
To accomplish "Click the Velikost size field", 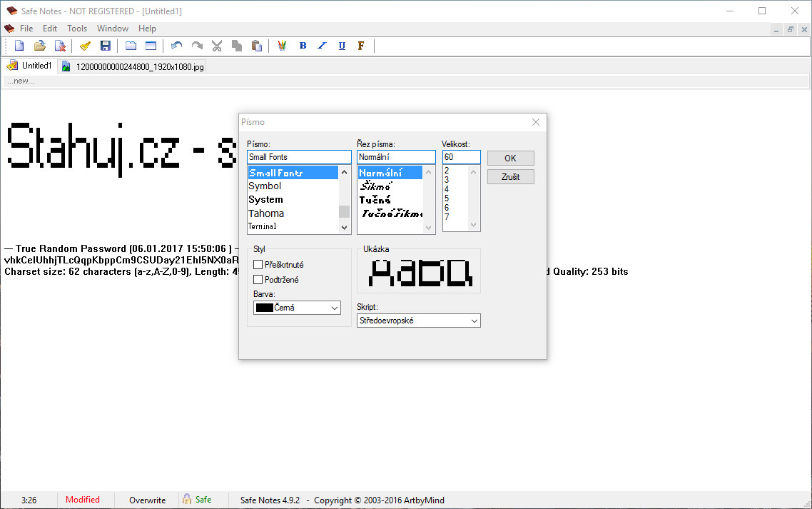I will point(462,157).
